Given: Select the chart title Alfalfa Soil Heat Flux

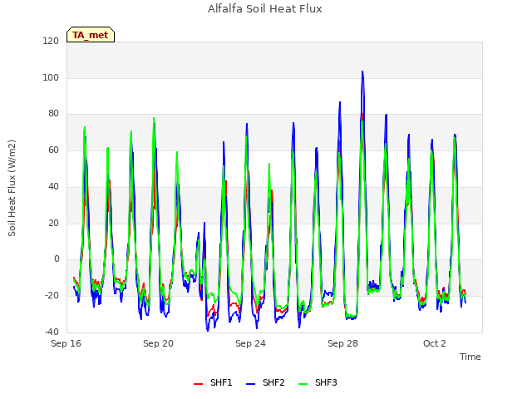Looking at the screenshot, I should (264, 8).
